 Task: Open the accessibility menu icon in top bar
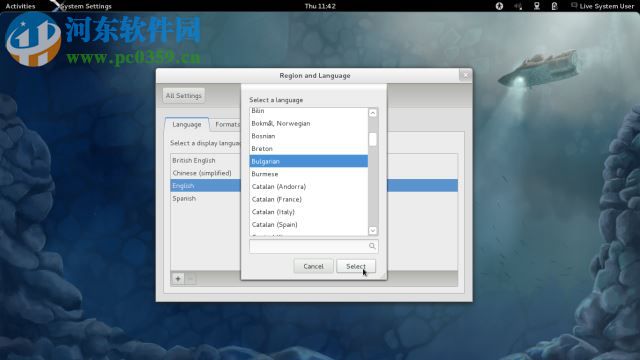[499, 6]
